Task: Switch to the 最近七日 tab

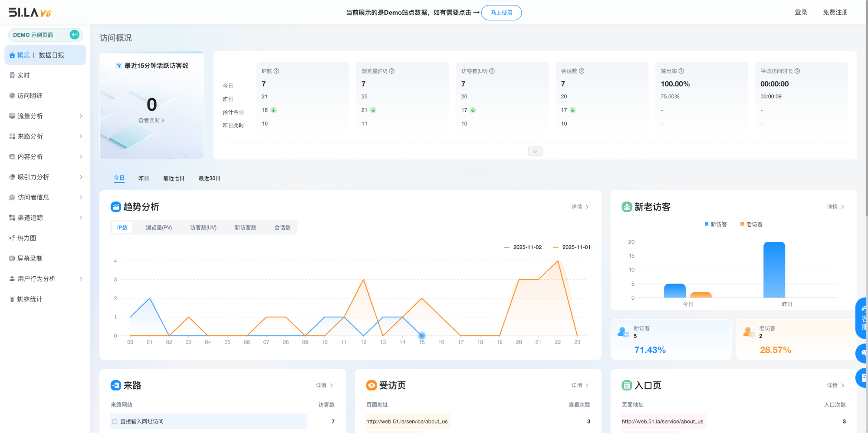Action: pyautogui.click(x=174, y=178)
